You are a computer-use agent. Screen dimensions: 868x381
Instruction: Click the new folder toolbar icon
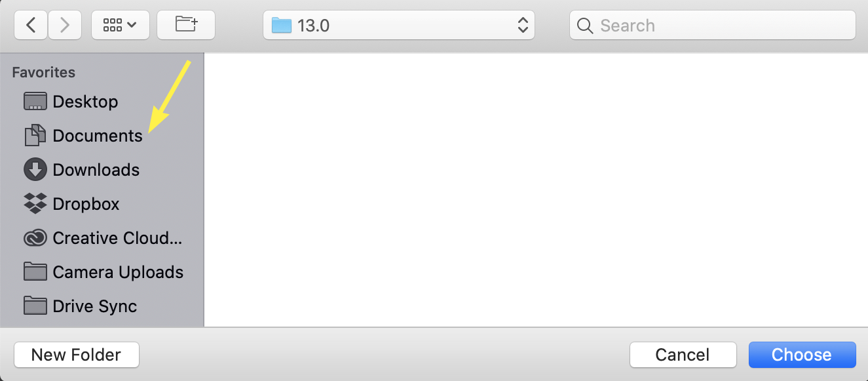tap(186, 26)
